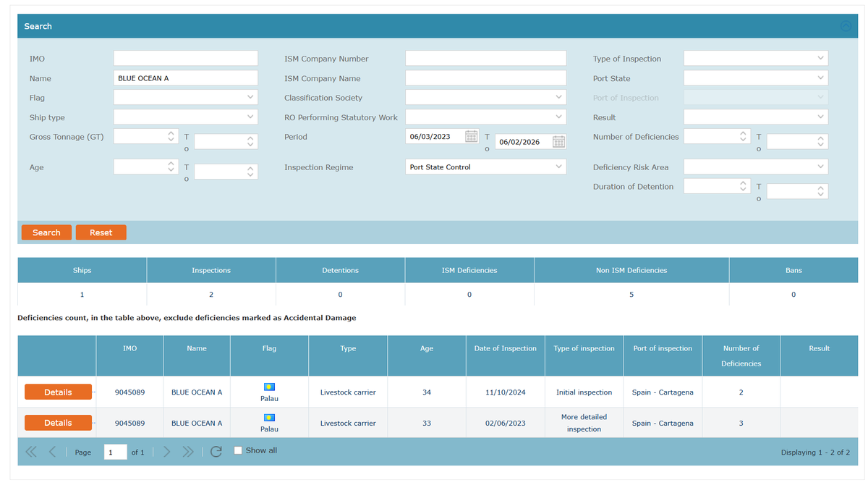
Task: Click the date cell 11/10/2024
Action: click(x=506, y=392)
